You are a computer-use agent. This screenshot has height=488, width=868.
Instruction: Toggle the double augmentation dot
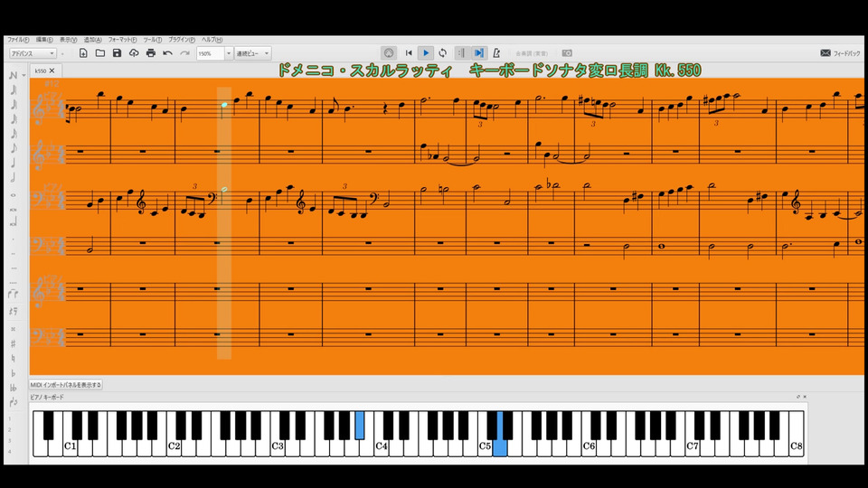pos(14,253)
